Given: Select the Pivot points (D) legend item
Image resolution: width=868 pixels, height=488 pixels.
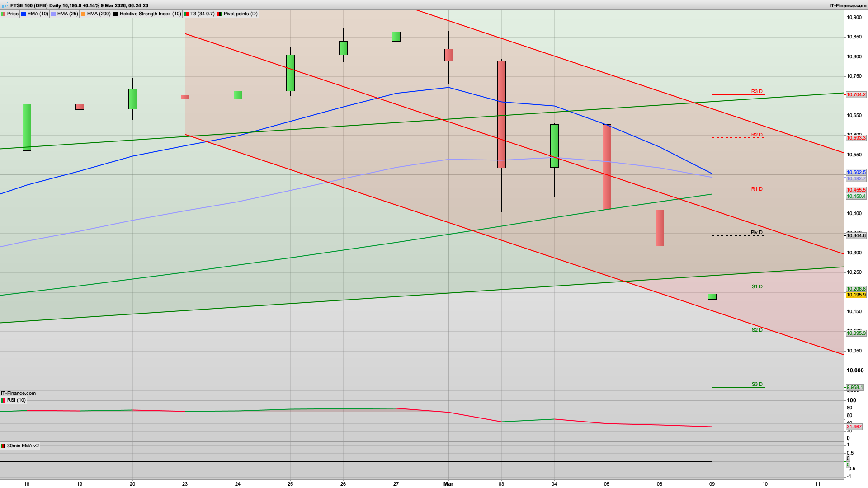Looking at the screenshot, I should click(238, 14).
